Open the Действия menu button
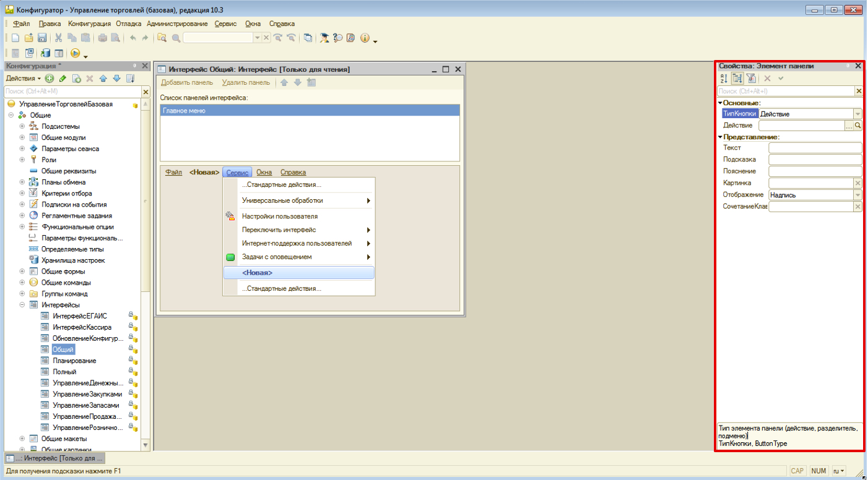This screenshot has width=868, height=480. (23, 79)
